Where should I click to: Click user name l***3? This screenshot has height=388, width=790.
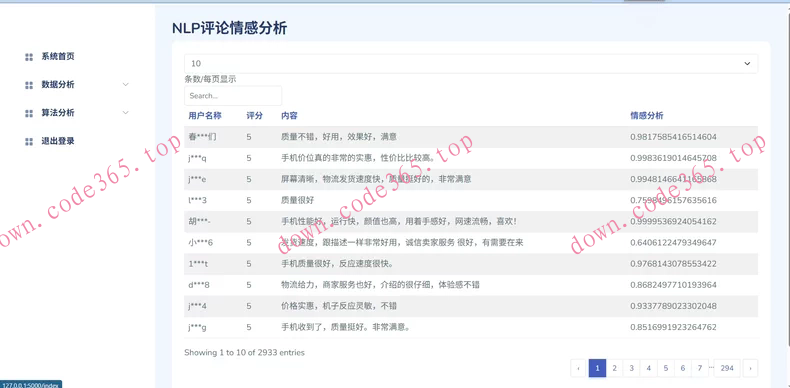pyautogui.click(x=197, y=200)
